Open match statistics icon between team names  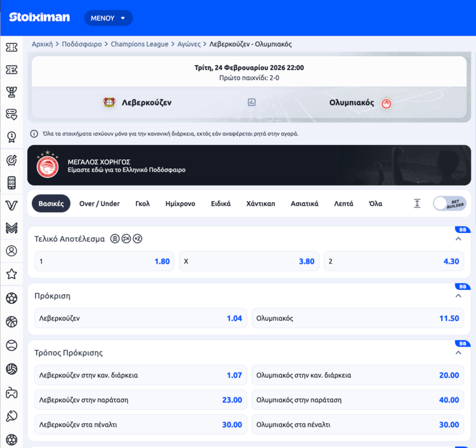click(251, 102)
